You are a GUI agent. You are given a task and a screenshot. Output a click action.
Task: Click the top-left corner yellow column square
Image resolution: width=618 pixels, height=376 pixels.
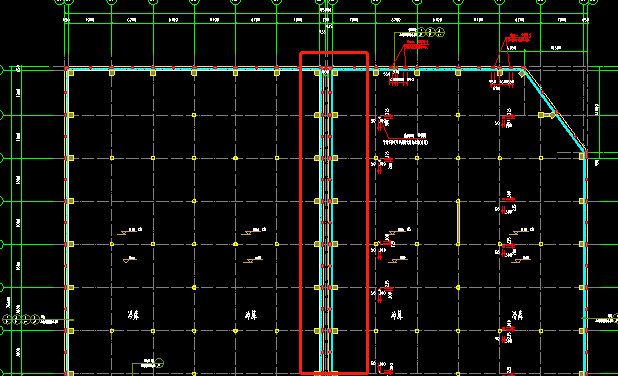(71, 73)
